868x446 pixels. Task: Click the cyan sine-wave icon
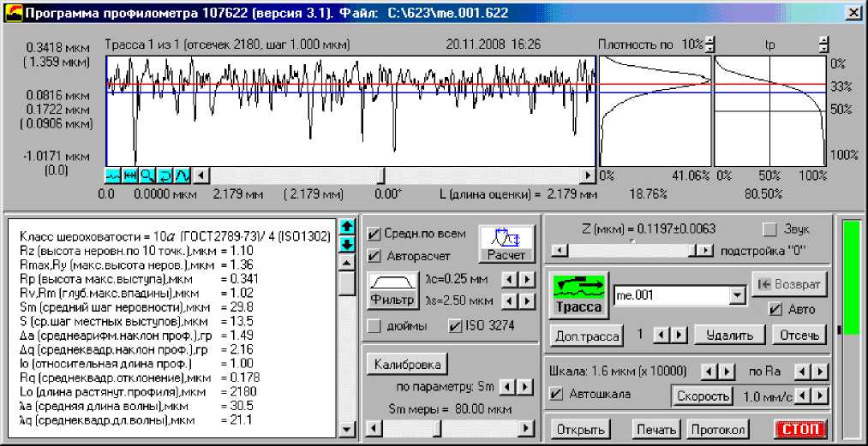[182, 175]
